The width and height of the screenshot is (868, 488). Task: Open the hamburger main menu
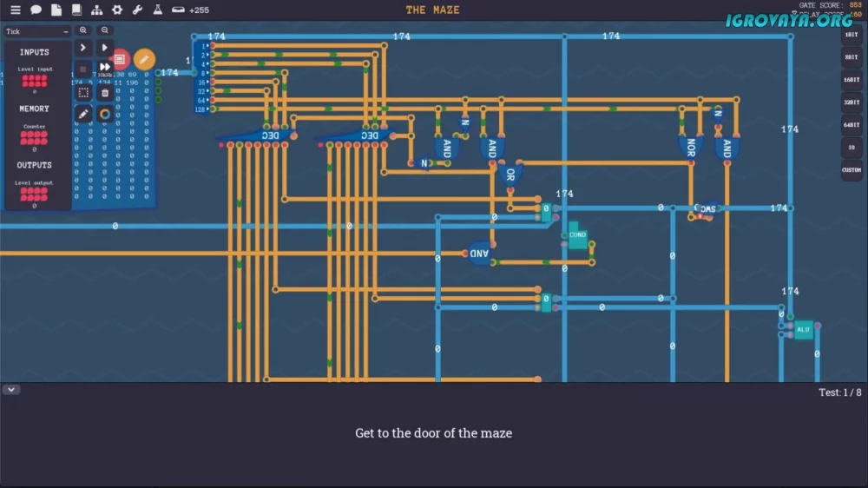coord(16,10)
